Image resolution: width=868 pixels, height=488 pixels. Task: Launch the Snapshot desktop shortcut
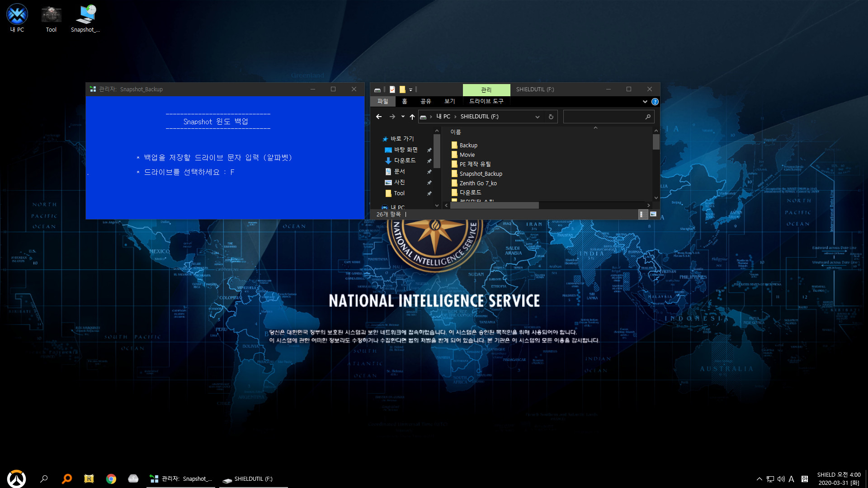click(85, 18)
